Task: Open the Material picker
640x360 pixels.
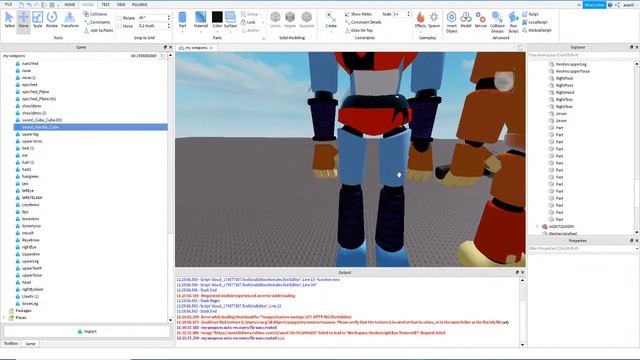Action: click(200, 20)
